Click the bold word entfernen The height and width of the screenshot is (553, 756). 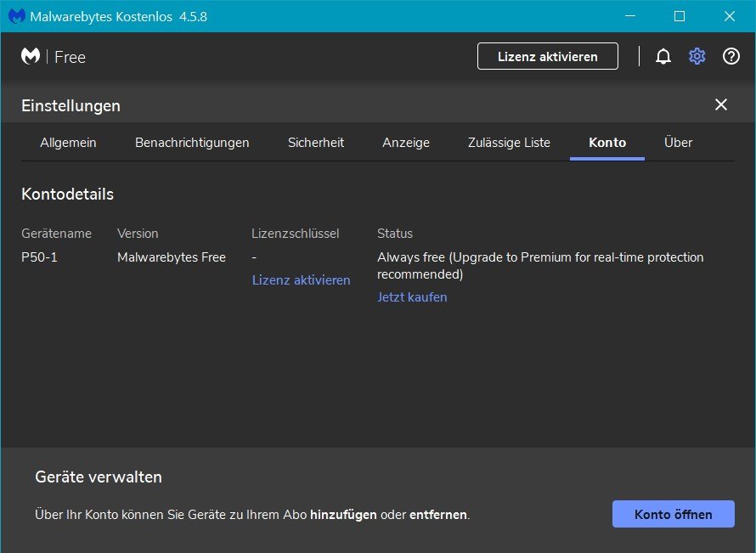pos(438,515)
